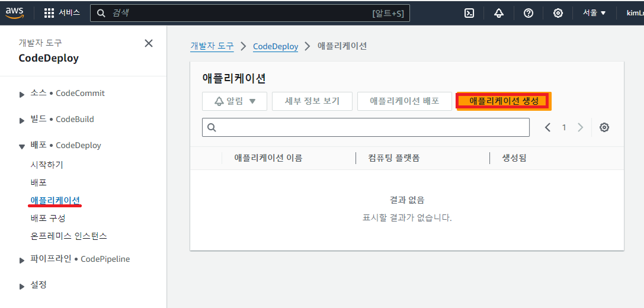The width and height of the screenshot is (644, 308).
Task: Sort by 애플리케이션 이름 column header
Action: [268, 158]
